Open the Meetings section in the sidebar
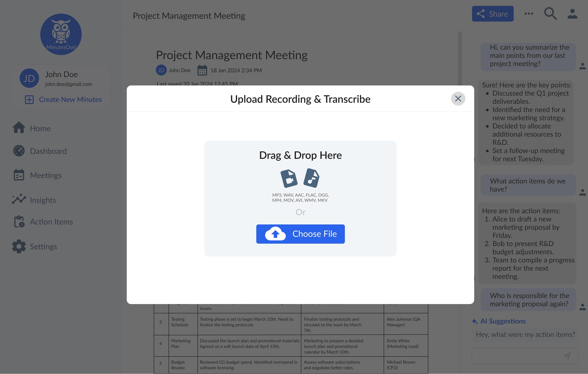The image size is (588, 374). (x=45, y=175)
